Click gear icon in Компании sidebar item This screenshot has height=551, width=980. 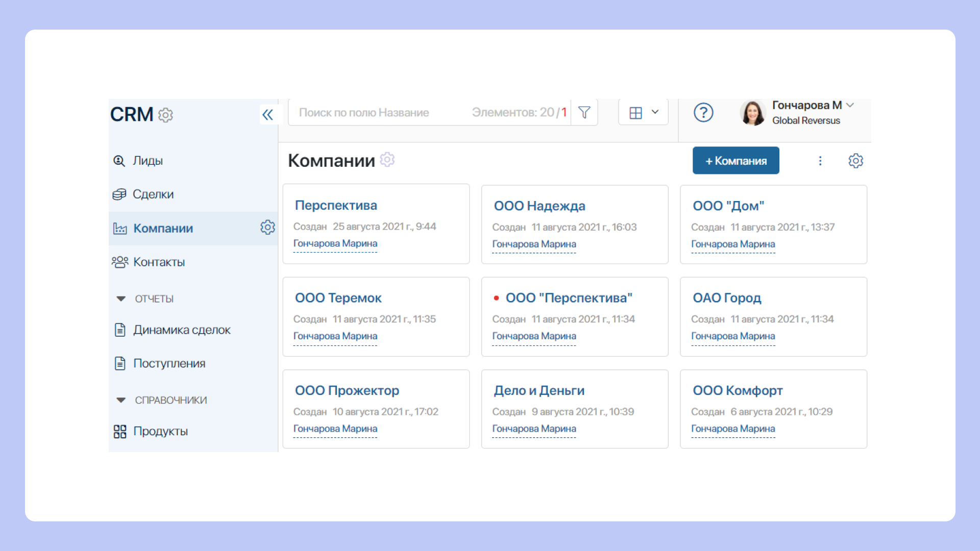pos(267,228)
